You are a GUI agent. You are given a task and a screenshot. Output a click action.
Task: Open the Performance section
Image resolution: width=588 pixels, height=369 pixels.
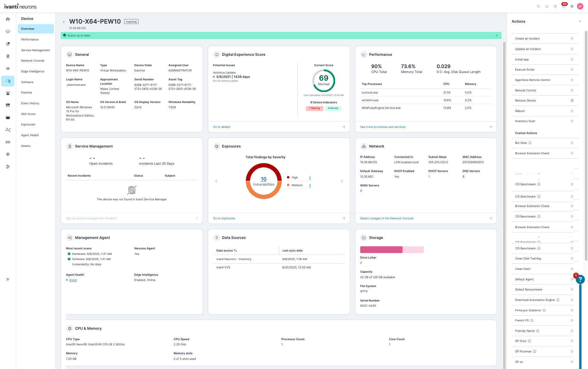click(x=30, y=40)
